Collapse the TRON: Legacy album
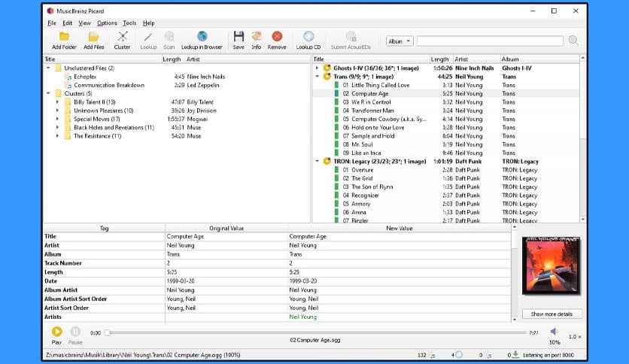The width and height of the screenshot is (629, 364). point(317,161)
